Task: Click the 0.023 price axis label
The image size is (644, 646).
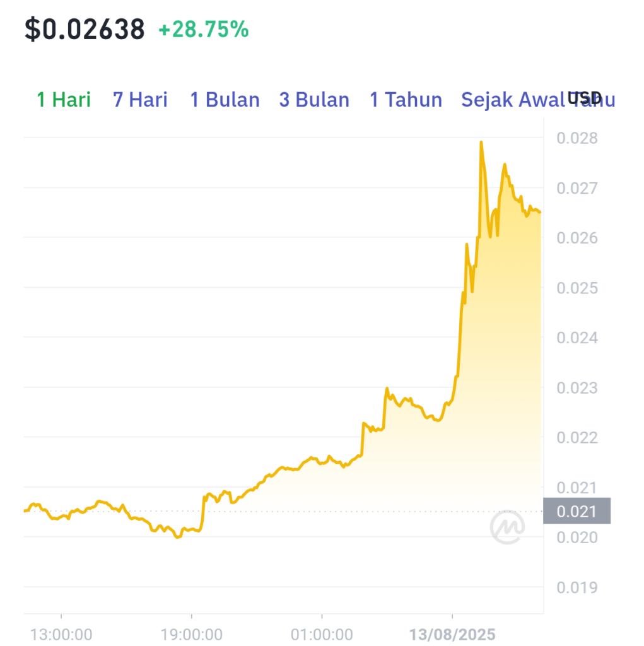Action: [x=577, y=388]
